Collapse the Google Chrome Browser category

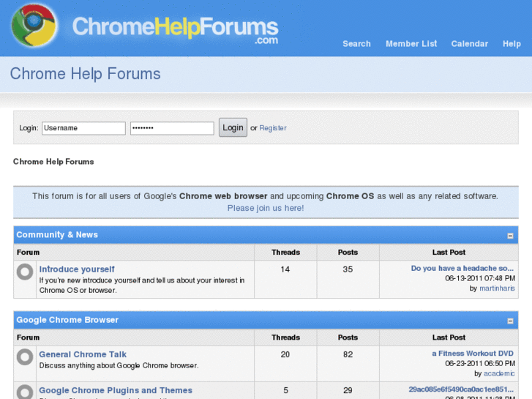point(510,321)
